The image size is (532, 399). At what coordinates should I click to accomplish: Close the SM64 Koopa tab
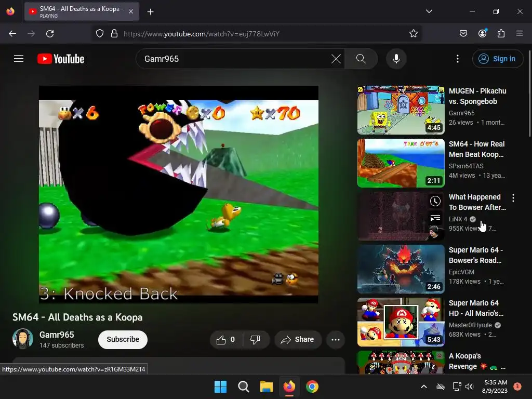click(131, 11)
